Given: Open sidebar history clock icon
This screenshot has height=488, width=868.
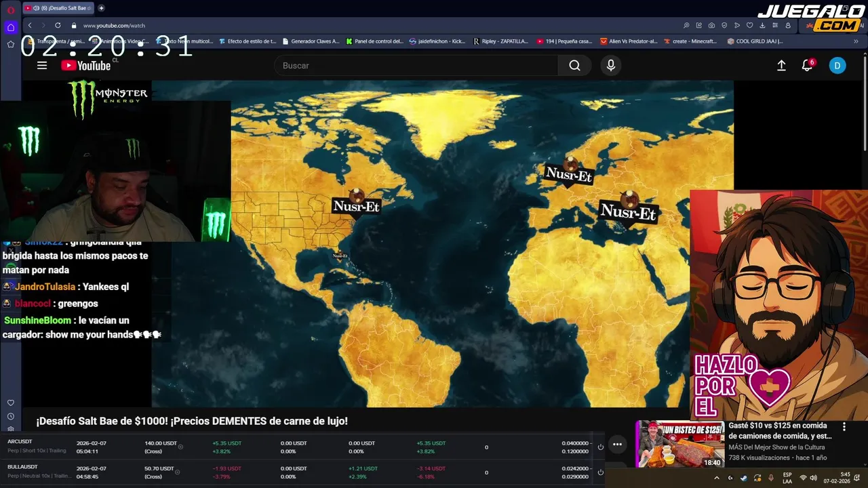Looking at the screenshot, I should click(x=10, y=416).
